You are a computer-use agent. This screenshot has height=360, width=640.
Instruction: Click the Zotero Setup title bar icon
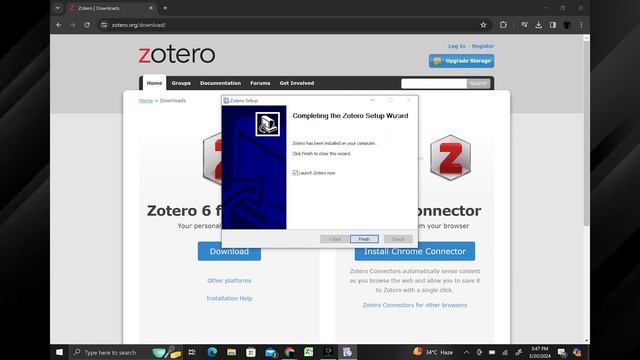pos(226,100)
